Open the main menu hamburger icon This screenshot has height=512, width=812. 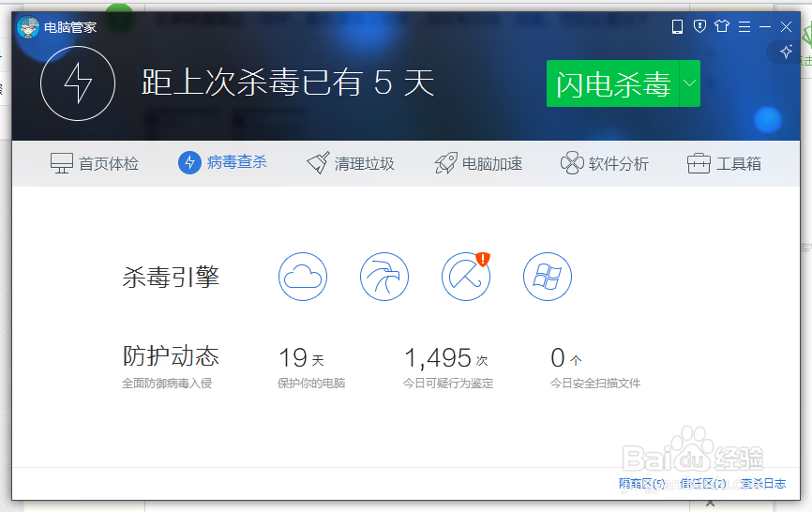pos(744,26)
